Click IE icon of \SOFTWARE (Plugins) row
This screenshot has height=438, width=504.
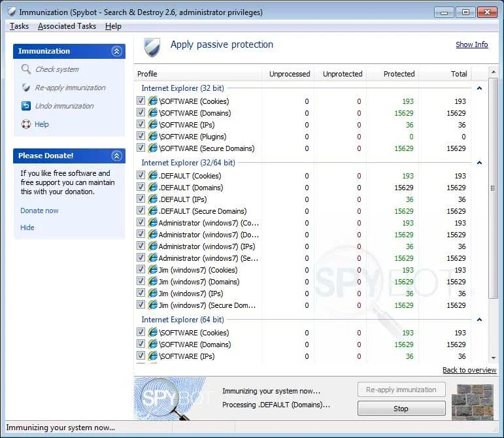point(153,136)
